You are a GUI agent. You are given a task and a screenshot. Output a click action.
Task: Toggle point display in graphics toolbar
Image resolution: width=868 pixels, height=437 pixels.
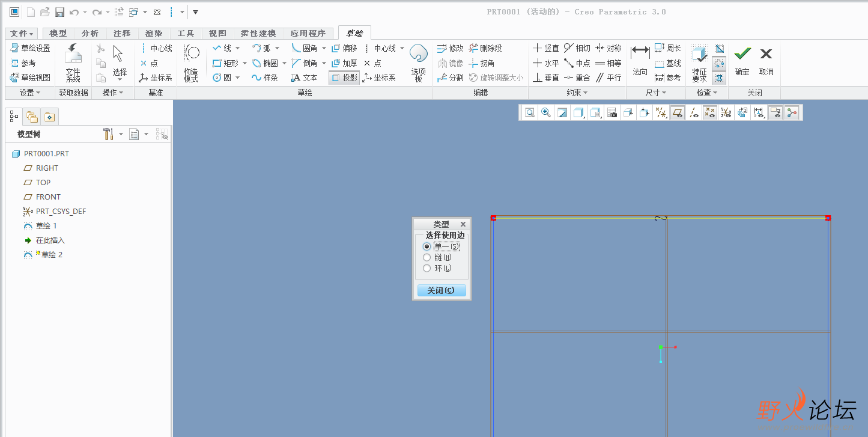710,112
